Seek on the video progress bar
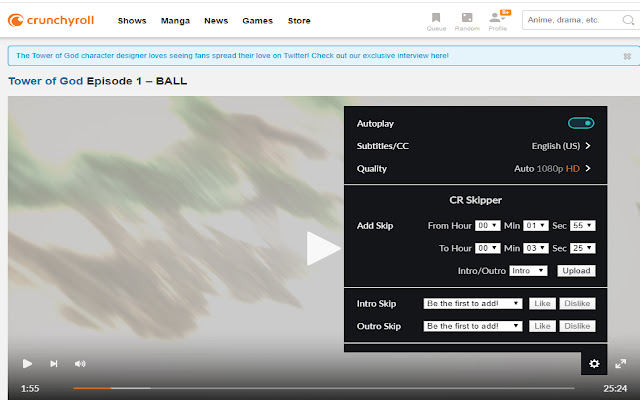This screenshot has height=400, width=640. point(324,388)
